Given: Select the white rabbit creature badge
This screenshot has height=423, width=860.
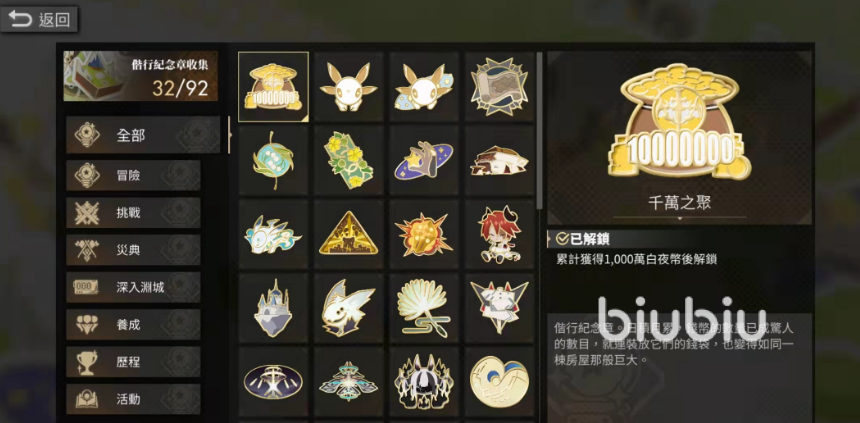Looking at the screenshot, I should click(348, 87).
